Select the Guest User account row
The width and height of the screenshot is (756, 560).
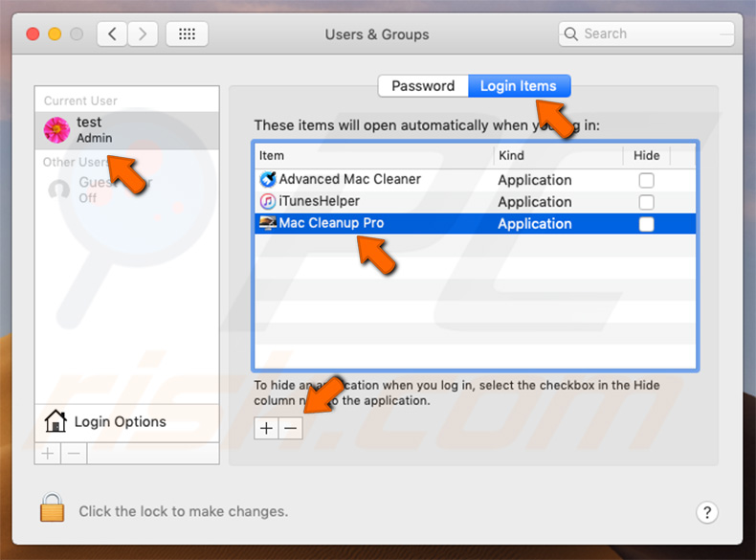[127, 190]
